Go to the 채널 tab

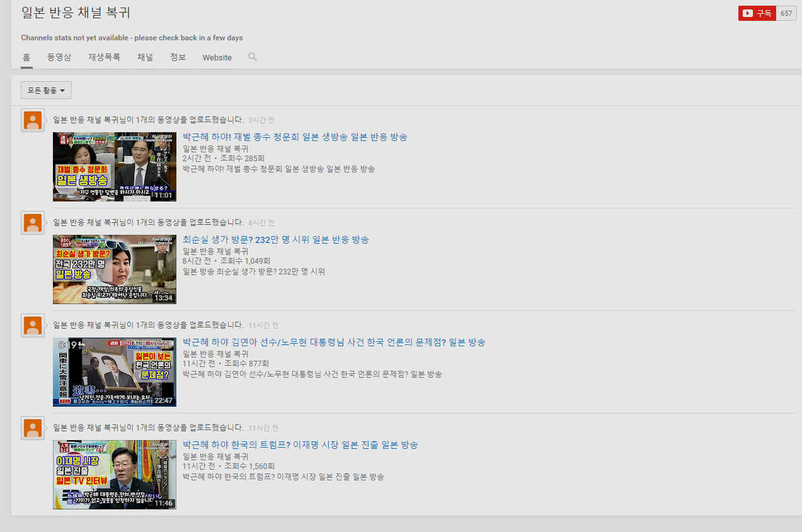145,57
